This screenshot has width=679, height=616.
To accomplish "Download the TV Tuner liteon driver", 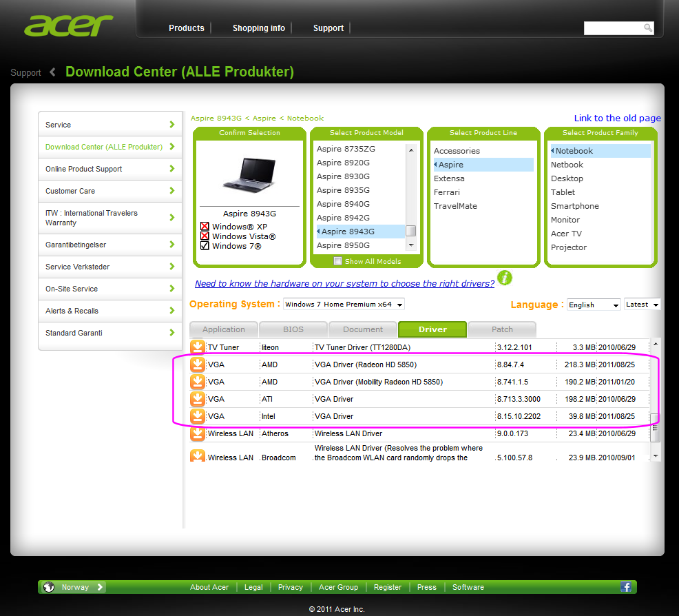I will tap(198, 347).
